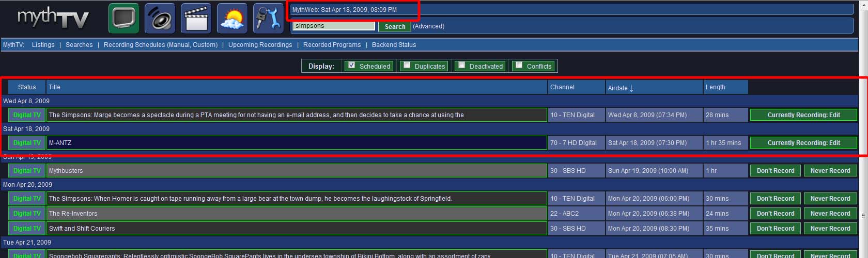Click the 1 hr 35 mins length cell
Viewport: 868px width, 258px height.
[x=725, y=143]
